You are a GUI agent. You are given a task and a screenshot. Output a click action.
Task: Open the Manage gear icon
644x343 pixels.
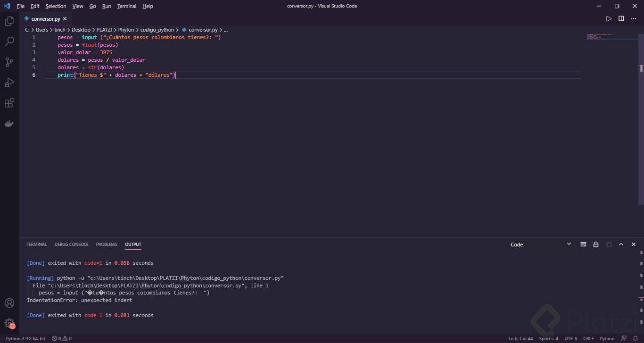coord(9,323)
